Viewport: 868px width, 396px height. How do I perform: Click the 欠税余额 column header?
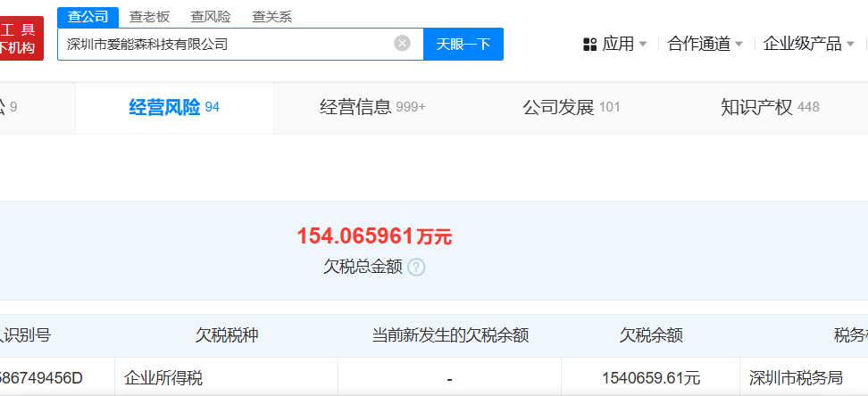(651, 335)
